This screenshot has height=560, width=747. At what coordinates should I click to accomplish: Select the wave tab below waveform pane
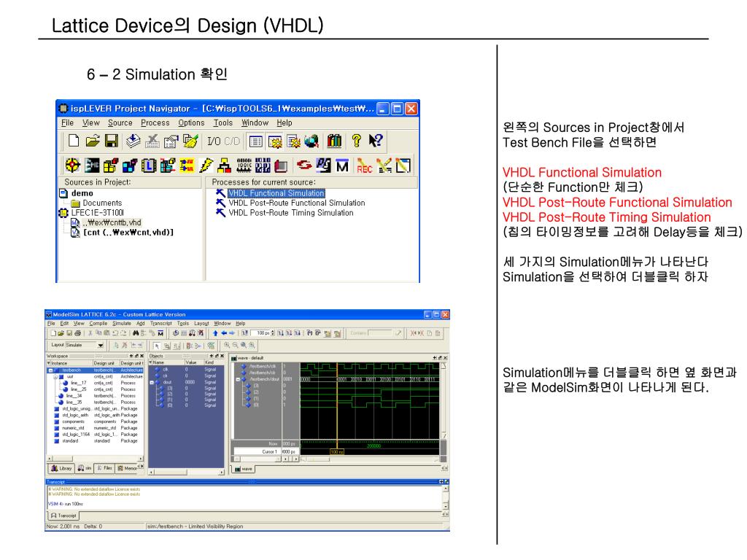tap(244, 469)
